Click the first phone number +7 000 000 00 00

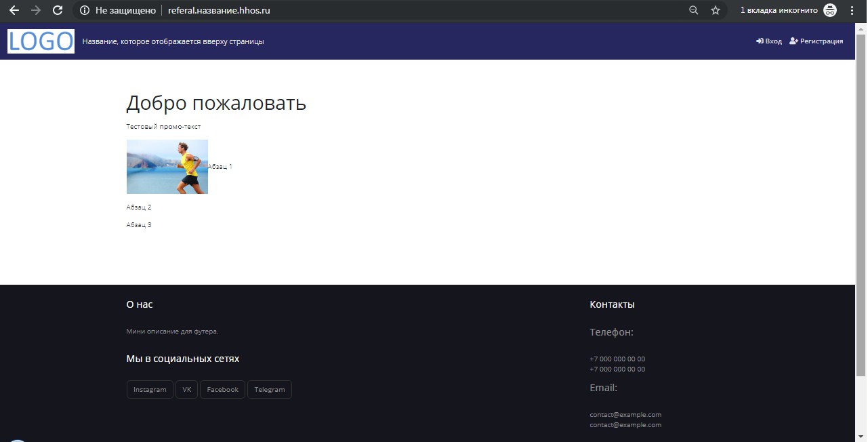click(617, 359)
